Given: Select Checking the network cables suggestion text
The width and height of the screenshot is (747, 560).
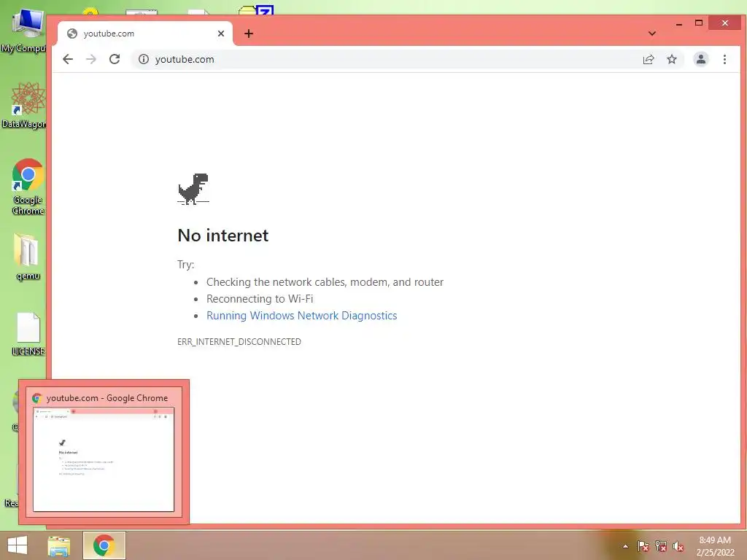Looking at the screenshot, I should (325, 282).
